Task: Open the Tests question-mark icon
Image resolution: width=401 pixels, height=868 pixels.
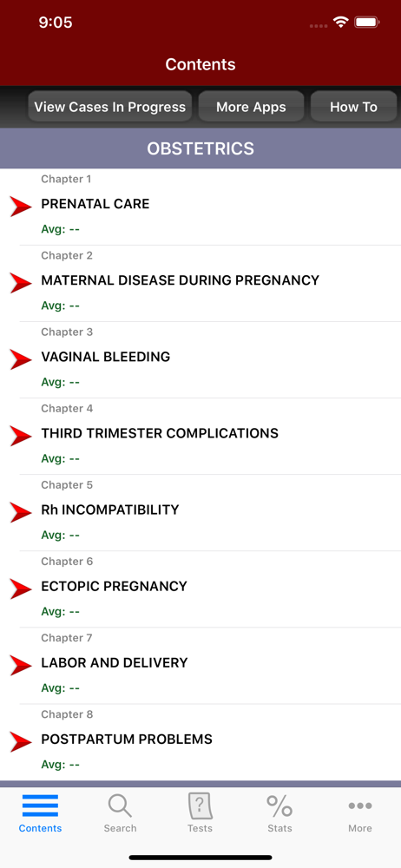Action: coord(200,806)
